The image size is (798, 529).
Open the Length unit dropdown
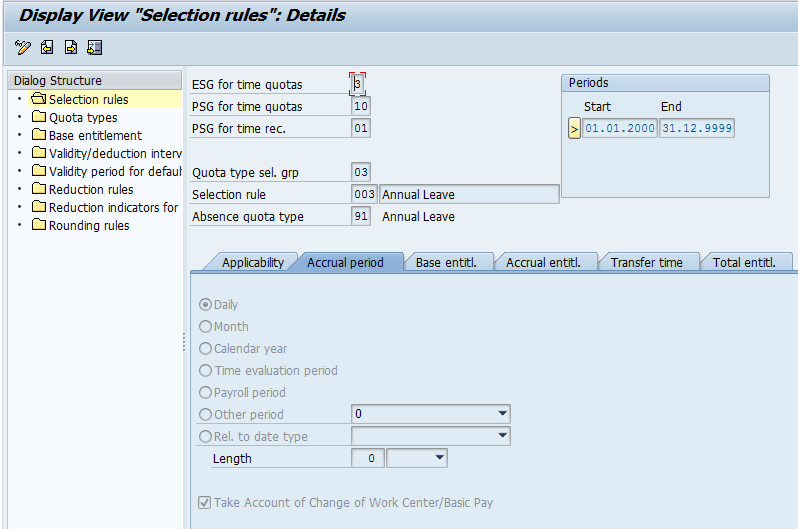(438, 458)
